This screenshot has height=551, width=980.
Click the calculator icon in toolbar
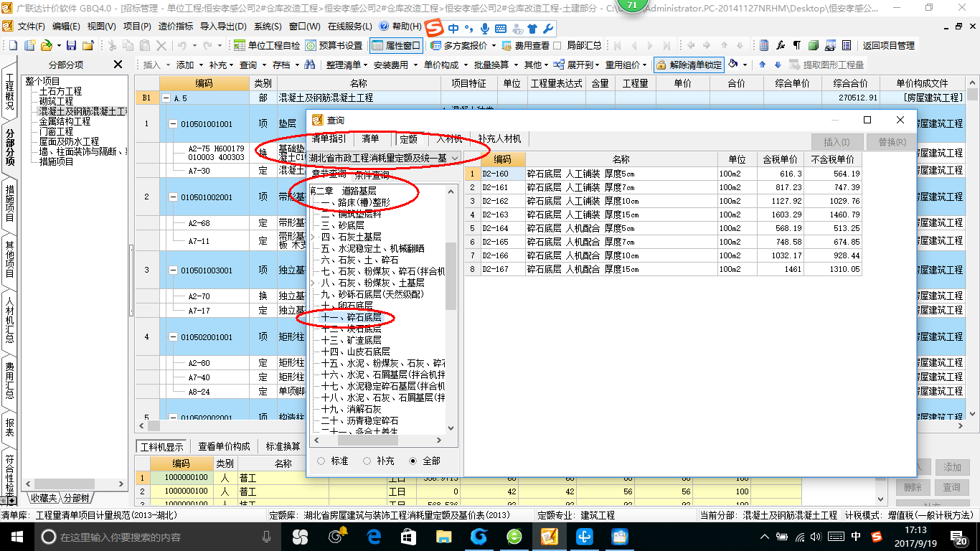[764, 45]
